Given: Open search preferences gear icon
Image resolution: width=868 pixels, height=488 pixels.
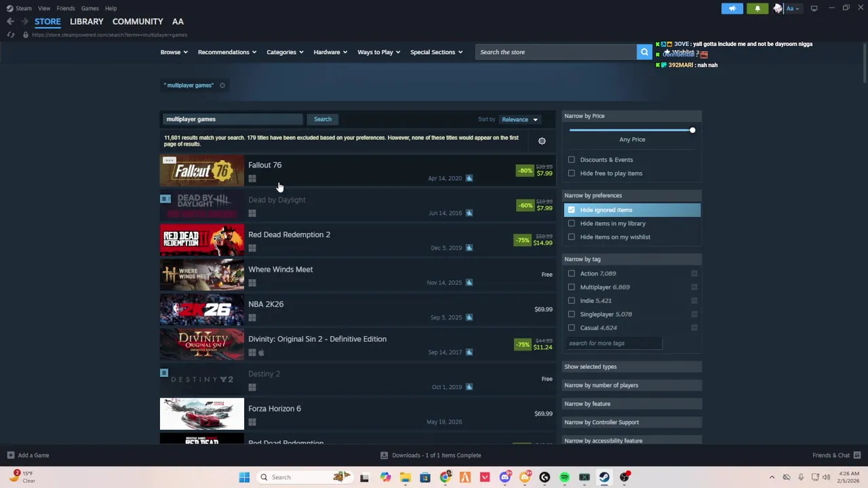Looking at the screenshot, I should point(542,141).
